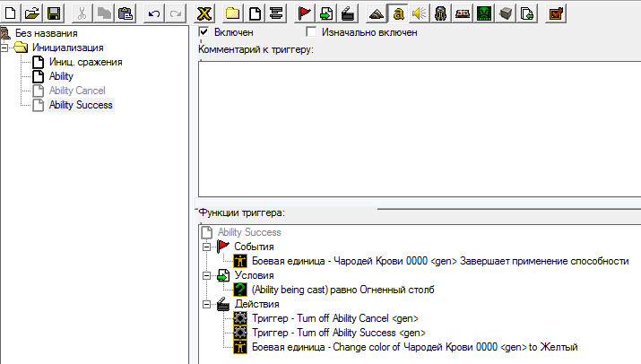Image resolution: width=641 pixels, height=364 pixels.
Task: Select the Действия node label
Action: pyautogui.click(x=256, y=304)
